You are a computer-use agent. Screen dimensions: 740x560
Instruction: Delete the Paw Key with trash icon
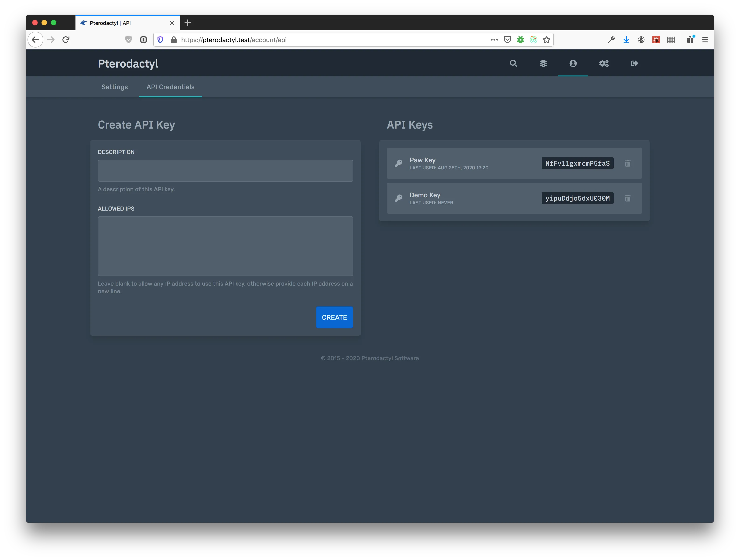pyautogui.click(x=628, y=163)
